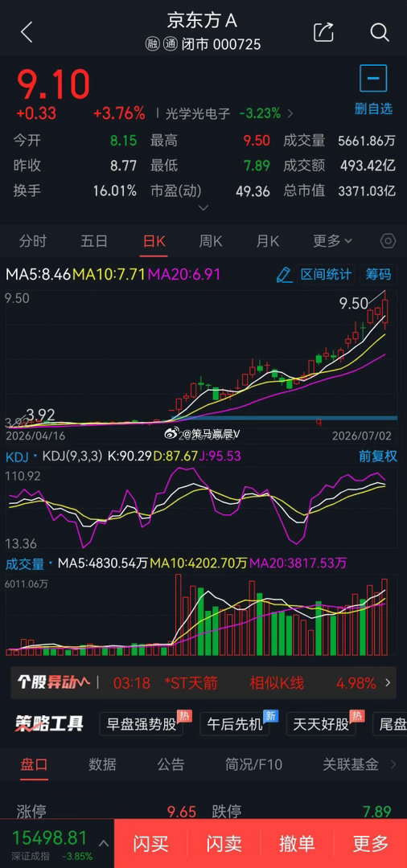Open the KDJ indicator selector
Viewport: 407px width, 868px height.
pyautogui.click(x=23, y=457)
